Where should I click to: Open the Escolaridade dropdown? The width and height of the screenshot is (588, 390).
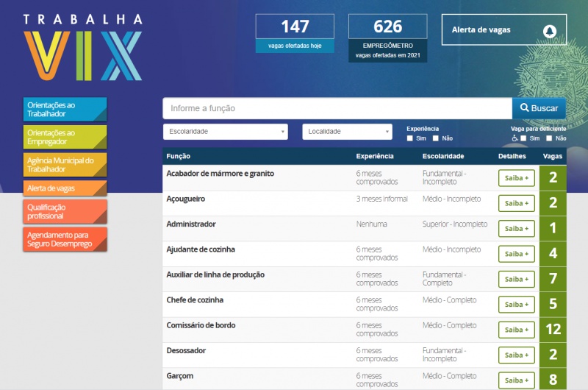pos(226,132)
